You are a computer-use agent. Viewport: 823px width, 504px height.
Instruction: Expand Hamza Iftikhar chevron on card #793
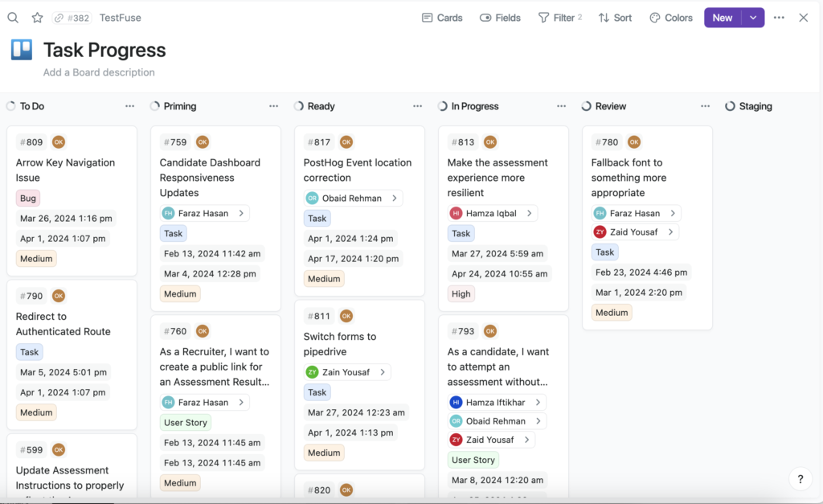(x=538, y=402)
